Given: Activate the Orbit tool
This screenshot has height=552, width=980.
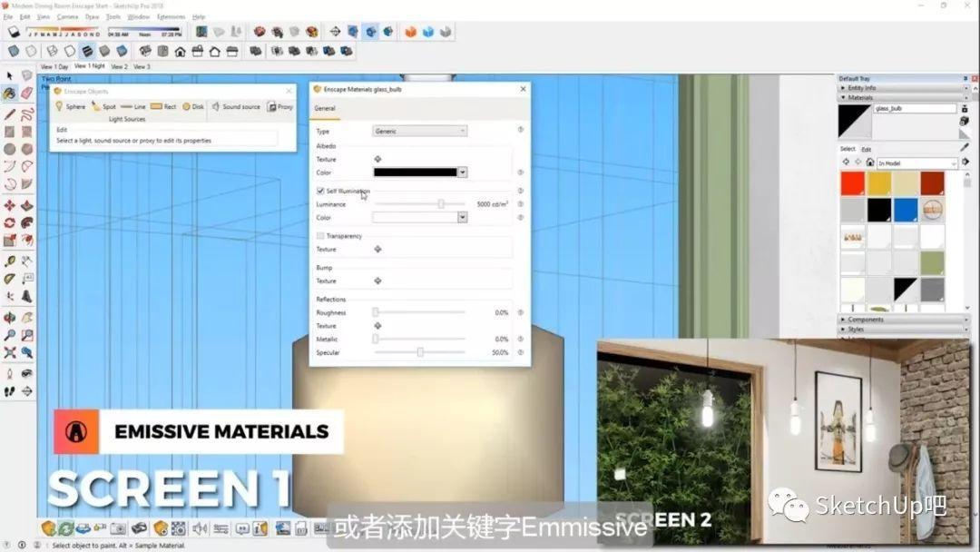Looking at the screenshot, I should click(9, 318).
